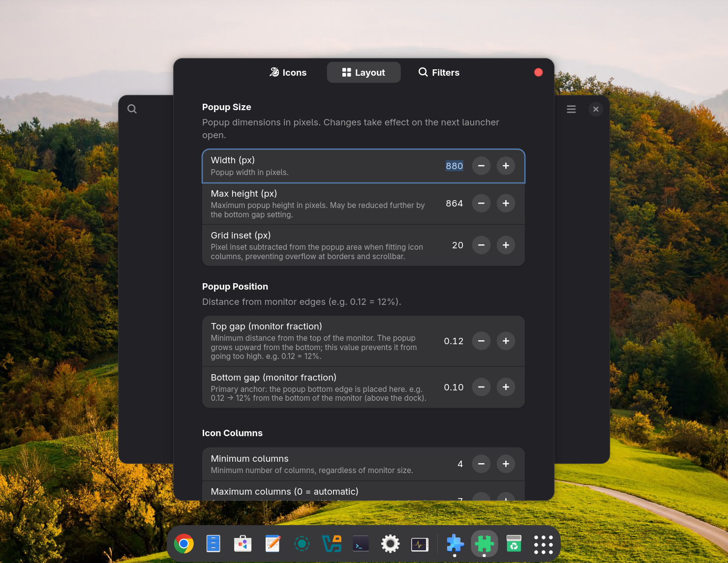
Task: Click the search icon in the background window
Action: 132,109
